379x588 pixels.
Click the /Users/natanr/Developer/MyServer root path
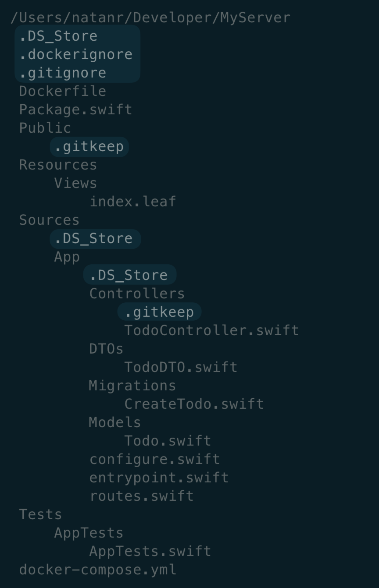(150, 18)
